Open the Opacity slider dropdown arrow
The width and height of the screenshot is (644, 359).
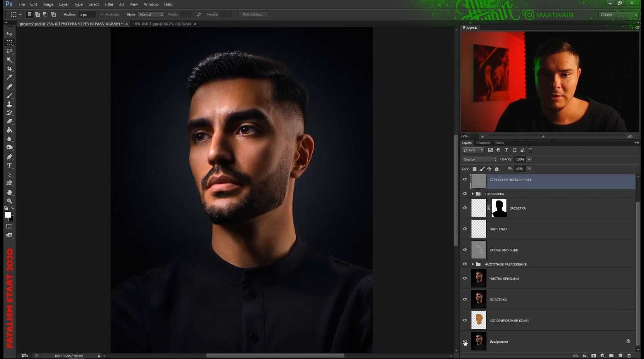click(x=529, y=159)
